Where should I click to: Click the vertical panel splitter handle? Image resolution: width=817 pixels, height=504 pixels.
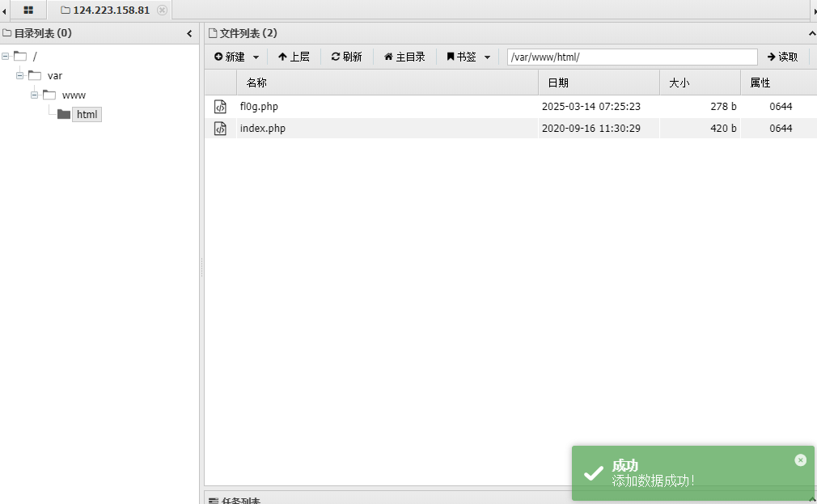[x=201, y=267]
